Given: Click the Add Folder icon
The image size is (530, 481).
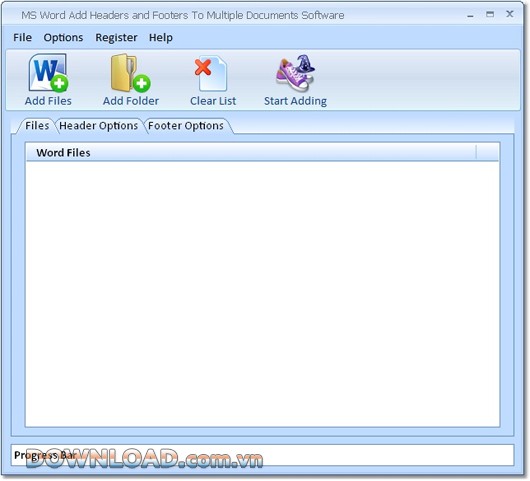Looking at the screenshot, I should point(130,73).
